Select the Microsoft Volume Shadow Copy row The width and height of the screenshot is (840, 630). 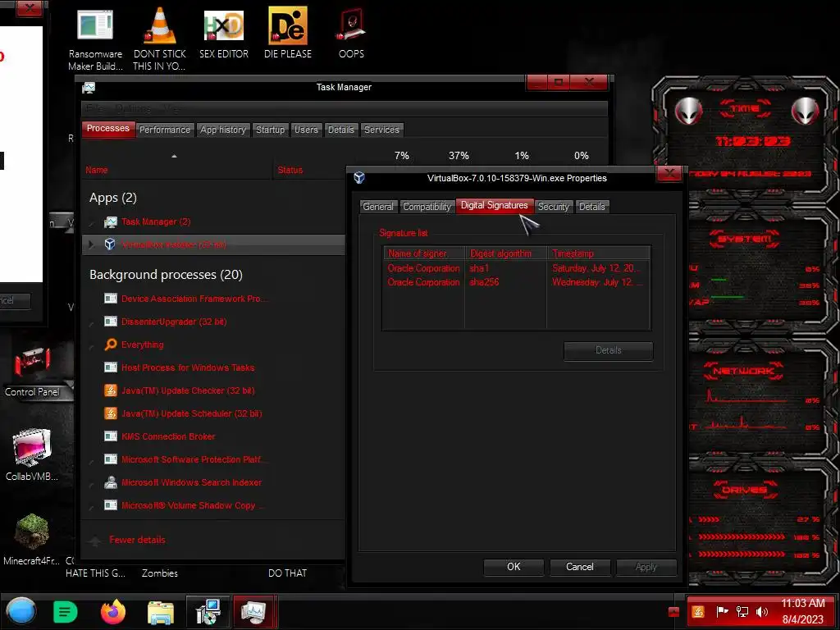(213, 505)
